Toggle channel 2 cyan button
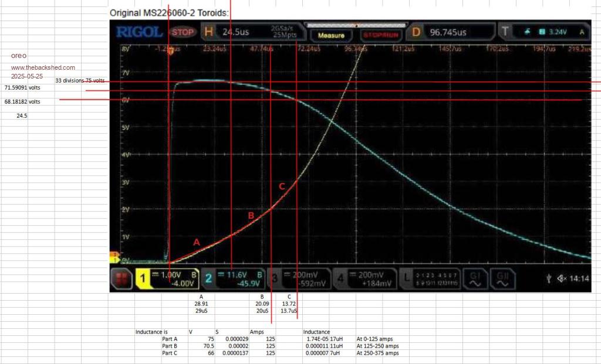Viewport: 601px width, 364px height. tap(209, 278)
